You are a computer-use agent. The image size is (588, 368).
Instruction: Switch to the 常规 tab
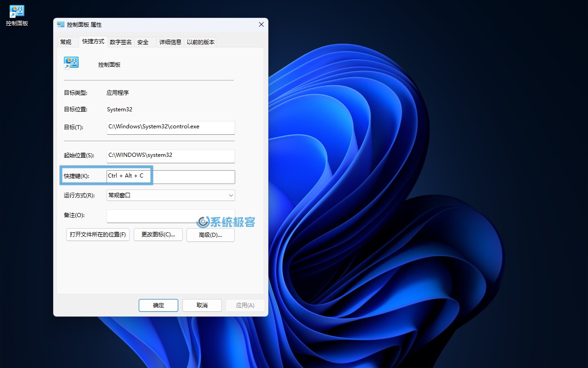(66, 42)
